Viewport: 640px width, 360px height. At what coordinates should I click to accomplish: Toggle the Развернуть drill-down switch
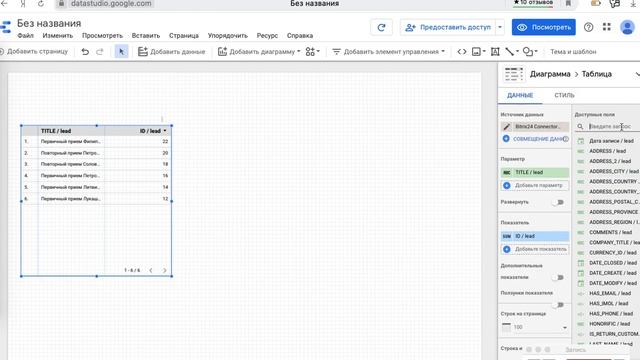click(x=558, y=202)
